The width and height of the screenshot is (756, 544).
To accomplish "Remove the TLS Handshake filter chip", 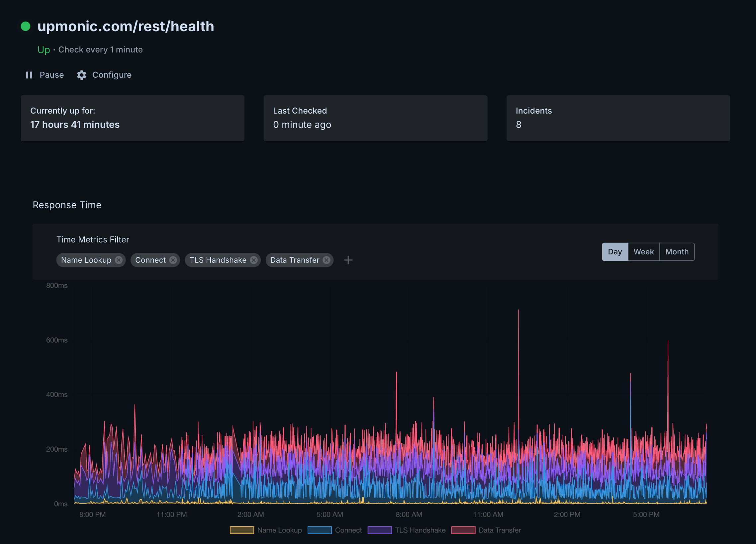I will click(254, 260).
